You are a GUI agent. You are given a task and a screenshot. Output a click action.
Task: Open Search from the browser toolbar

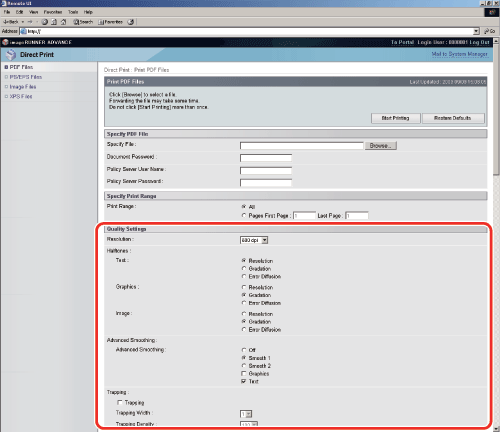pos(83,22)
